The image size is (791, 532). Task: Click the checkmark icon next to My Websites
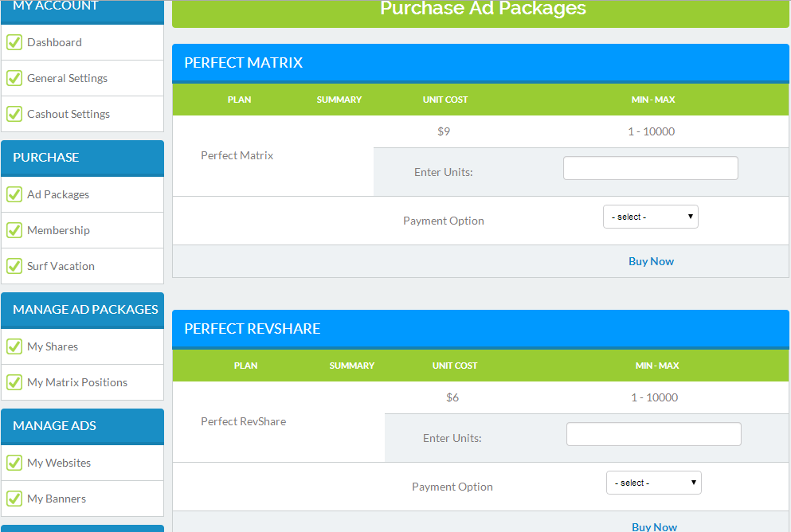14,463
